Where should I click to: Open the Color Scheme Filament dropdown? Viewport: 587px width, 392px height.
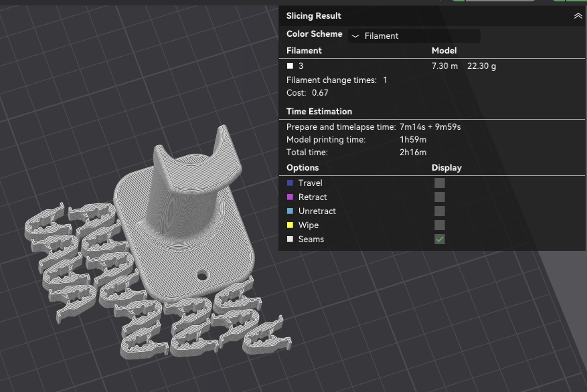[x=414, y=36]
